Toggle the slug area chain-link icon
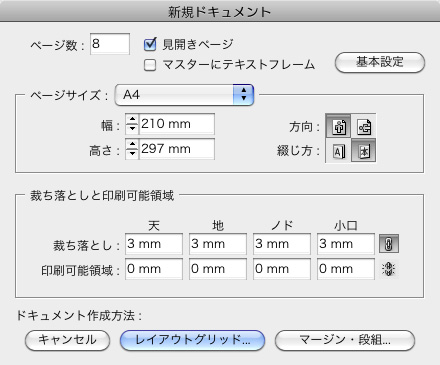 point(389,269)
